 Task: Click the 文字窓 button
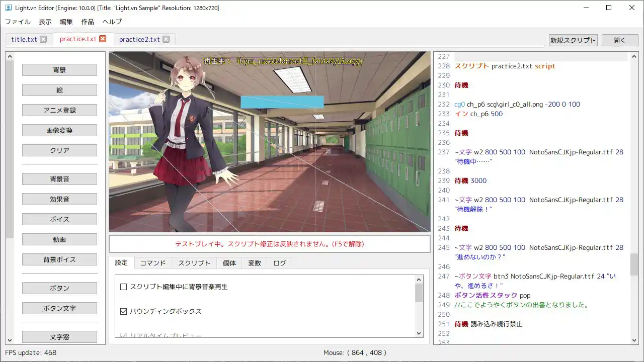(59, 337)
